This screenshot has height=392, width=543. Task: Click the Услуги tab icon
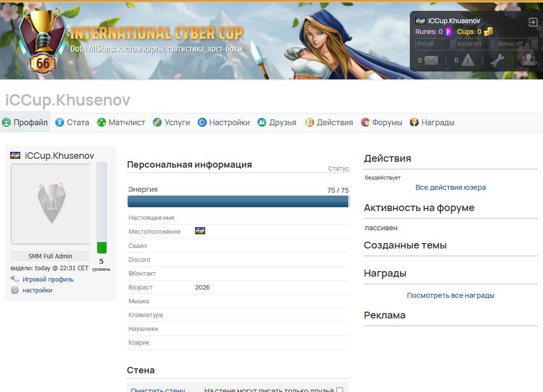(157, 122)
